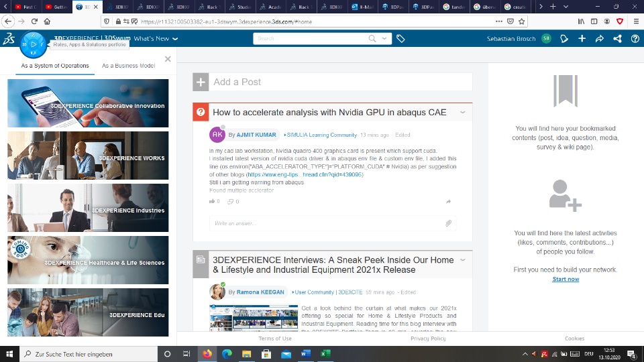Open Word from the Windows taskbar

pyautogui.click(x=306, y=354)
